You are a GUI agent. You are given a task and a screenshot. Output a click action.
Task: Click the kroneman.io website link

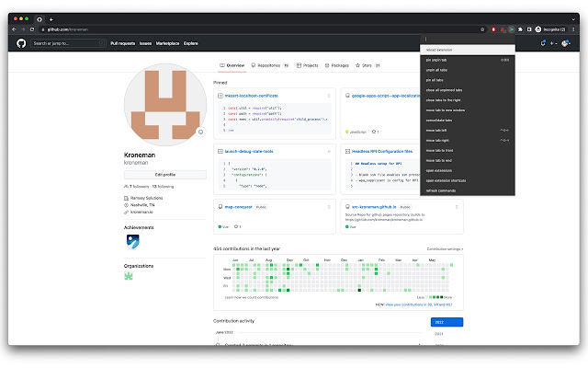tap(141, 213)
